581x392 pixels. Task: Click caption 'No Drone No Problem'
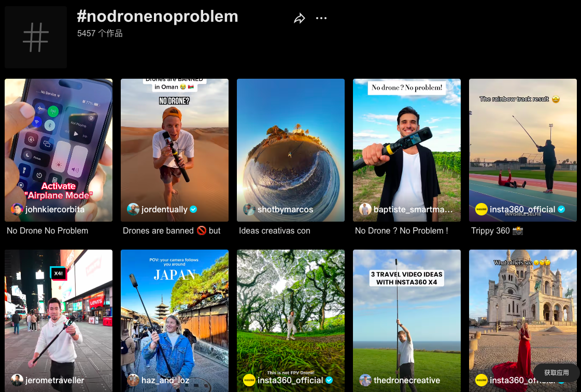coord(48,230)
